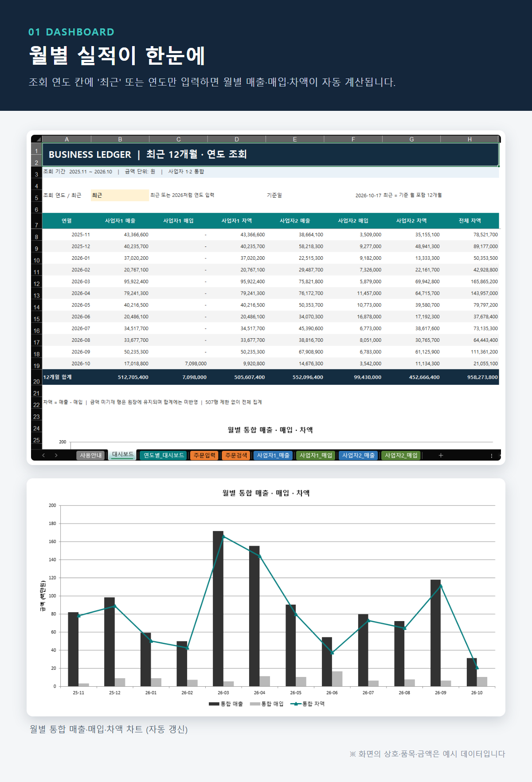Click the value 16,878,000 cell

point(353,317)
